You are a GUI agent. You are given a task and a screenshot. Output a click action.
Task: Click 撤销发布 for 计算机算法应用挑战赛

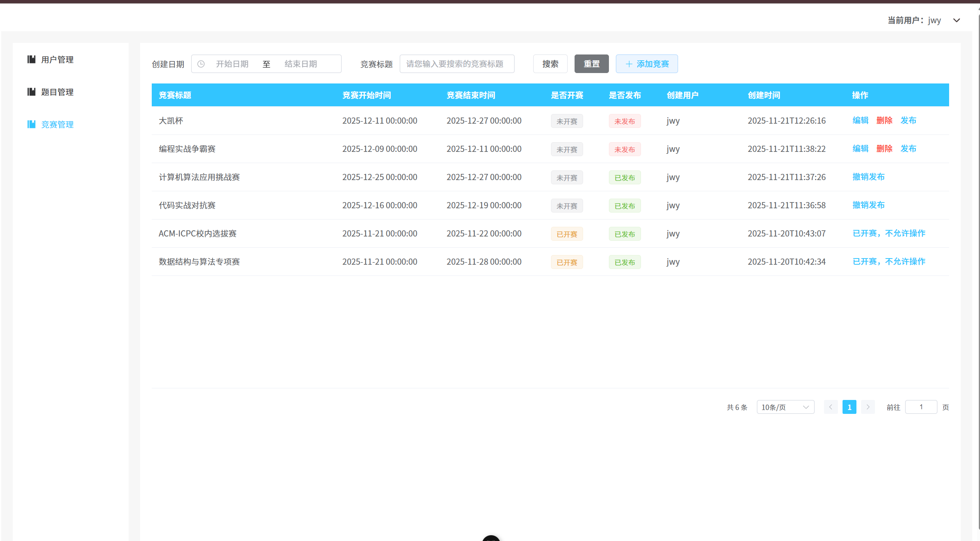pos(868,177)
